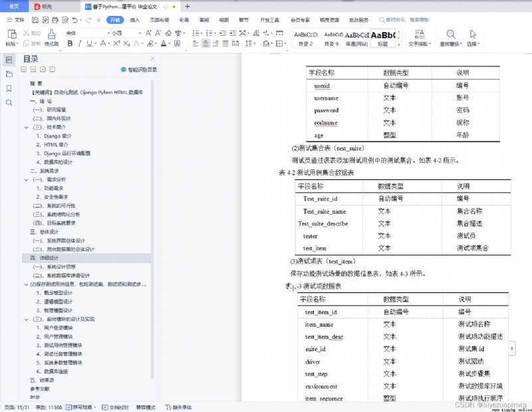Click the decrease indent icon
This screenshot has width=532, height=412.
[223, 33]
